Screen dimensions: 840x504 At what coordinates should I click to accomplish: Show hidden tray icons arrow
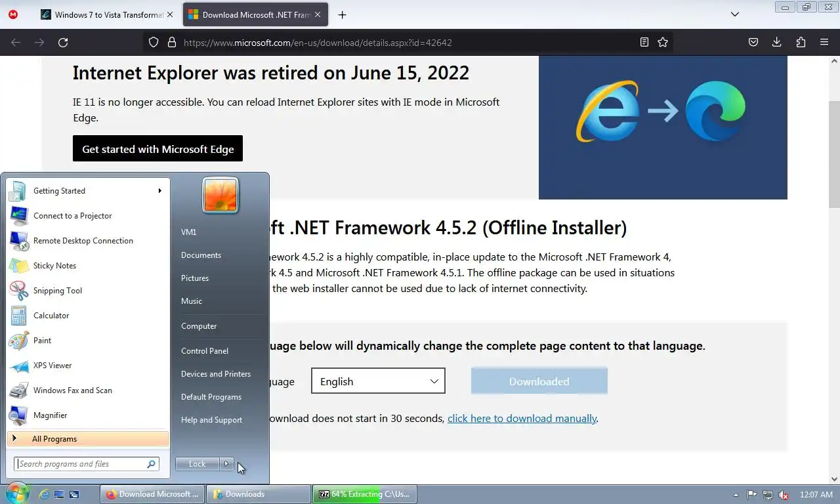pos(736,495)
